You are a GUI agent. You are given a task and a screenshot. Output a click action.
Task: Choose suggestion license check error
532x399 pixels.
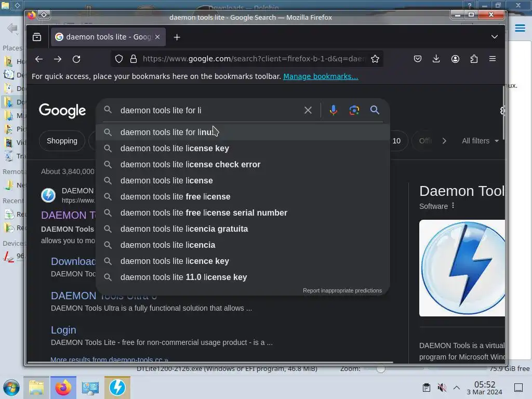pyautogui.click(x=243, y=164)
